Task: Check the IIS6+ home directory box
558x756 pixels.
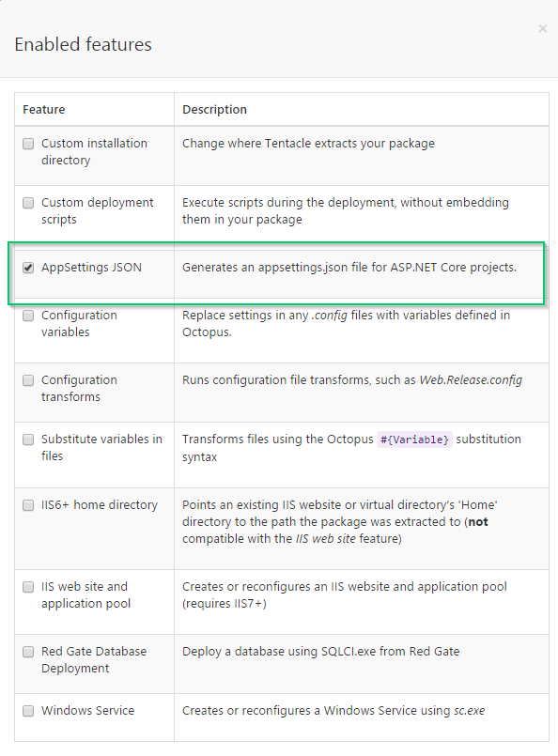Action: (28, 505)
